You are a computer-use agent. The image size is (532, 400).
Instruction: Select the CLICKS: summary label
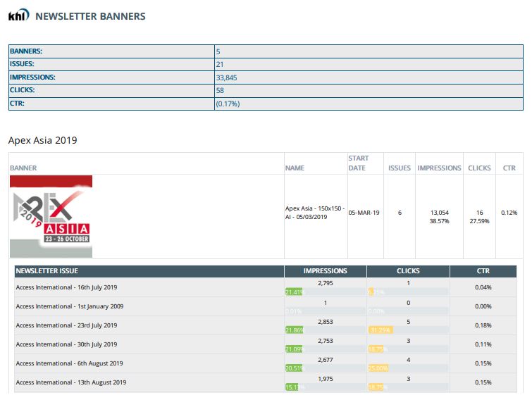click(x=22, y=90)
